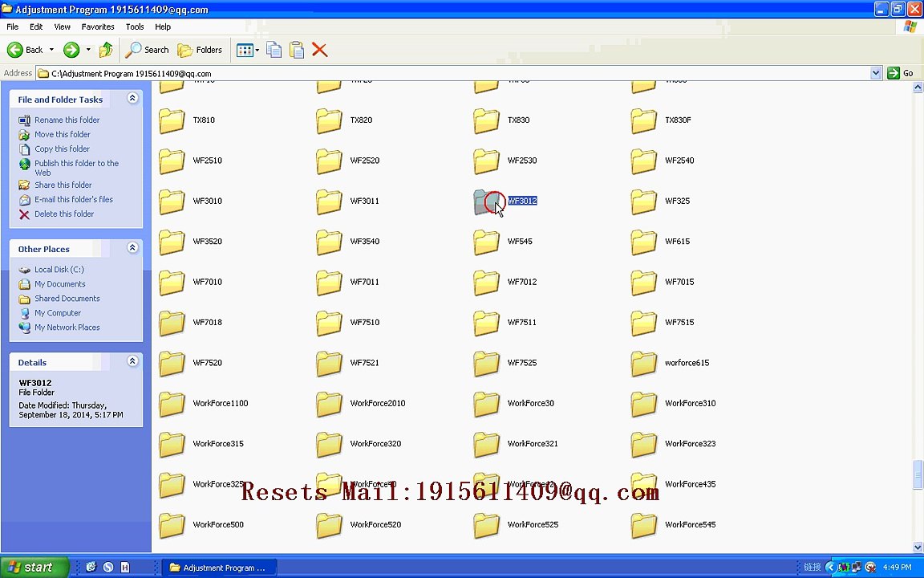
Task: Collapse the Other Places panel
Action: click(x=132, y=248)
